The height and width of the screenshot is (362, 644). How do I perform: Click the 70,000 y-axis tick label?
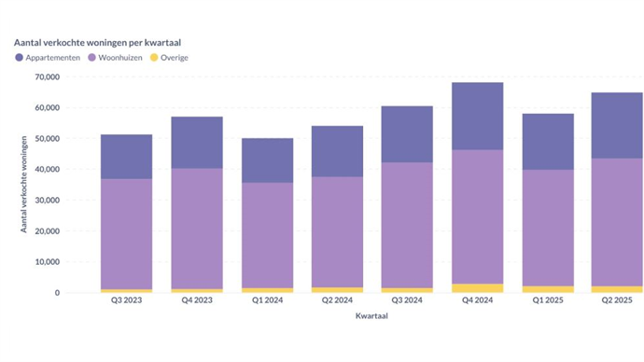coord(48,77)
